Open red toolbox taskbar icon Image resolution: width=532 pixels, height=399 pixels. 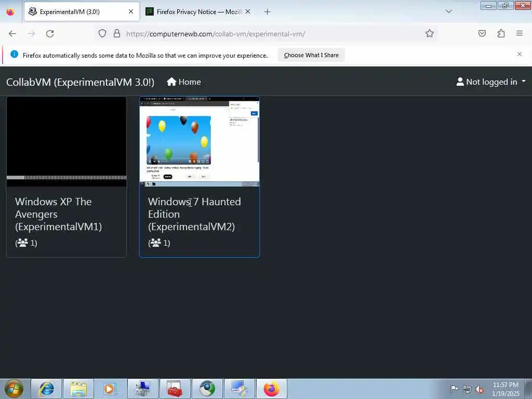(175, 389)
